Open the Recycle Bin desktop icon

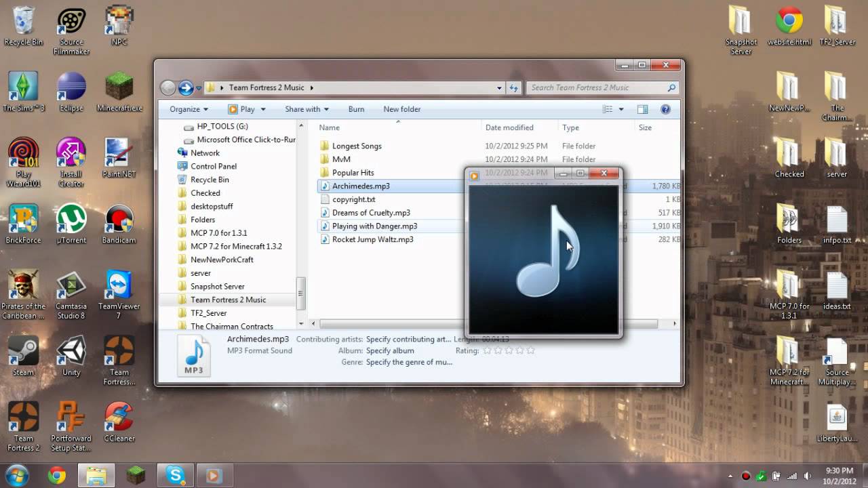pyautogui.click(x=24, y=26)
